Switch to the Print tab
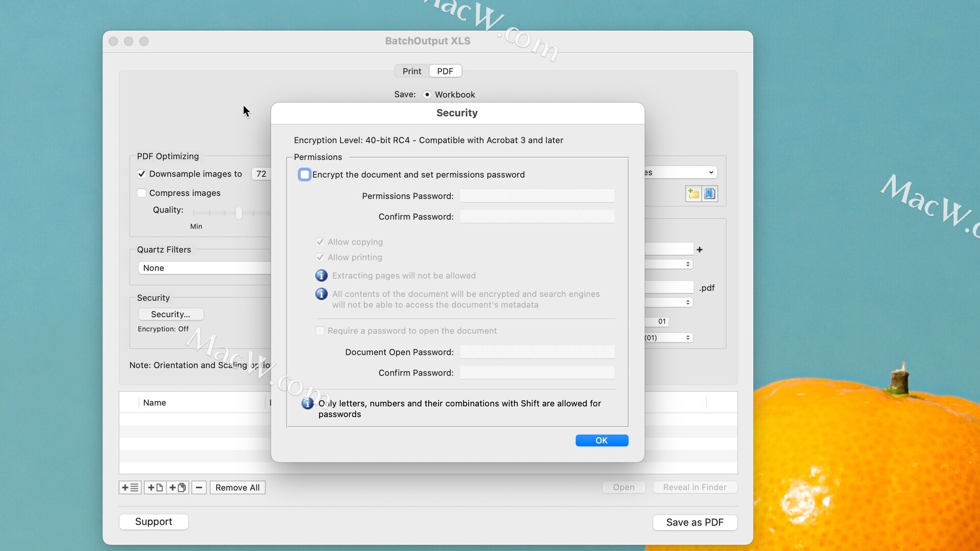 click(x=412, y=71)
